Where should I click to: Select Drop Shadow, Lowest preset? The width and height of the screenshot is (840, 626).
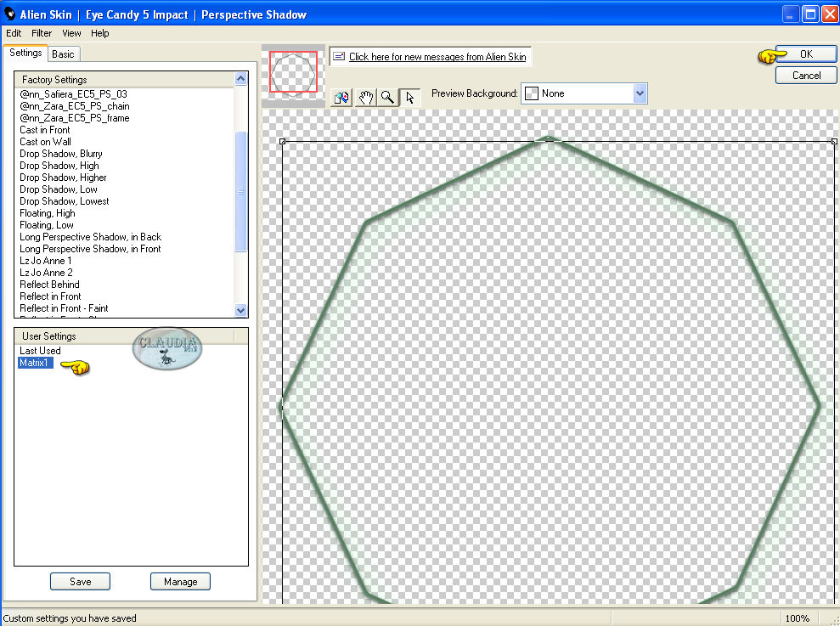coord(65,201)
